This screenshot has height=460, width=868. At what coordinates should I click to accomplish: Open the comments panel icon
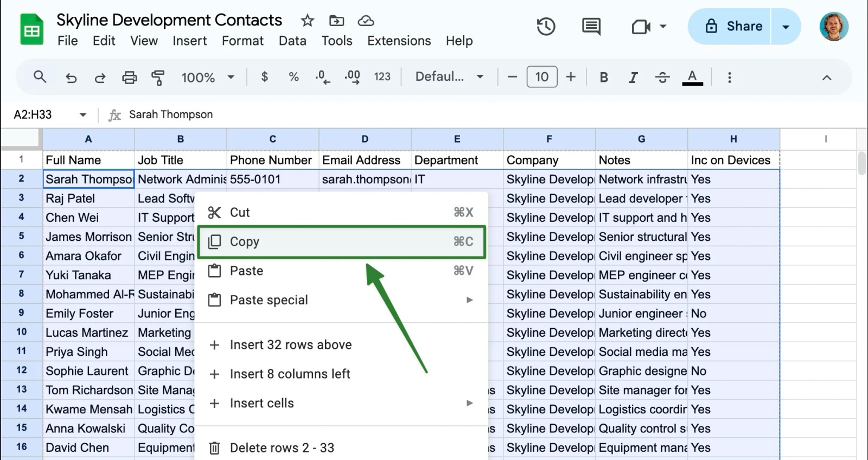[x=591, y=26]
